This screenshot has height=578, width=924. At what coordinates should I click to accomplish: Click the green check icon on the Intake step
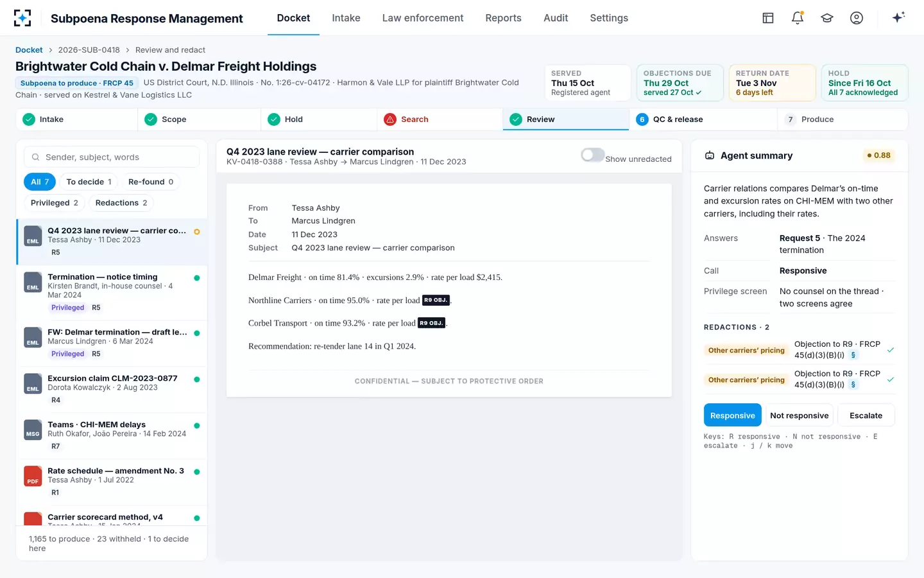coord(29,119)
